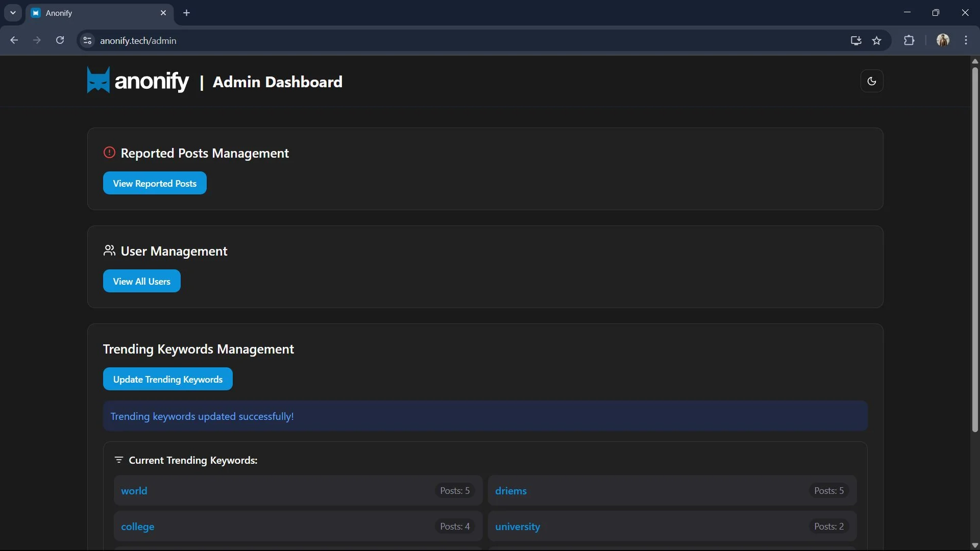Open a new browser tab
The image size is (980, 551).
(187, 13)
